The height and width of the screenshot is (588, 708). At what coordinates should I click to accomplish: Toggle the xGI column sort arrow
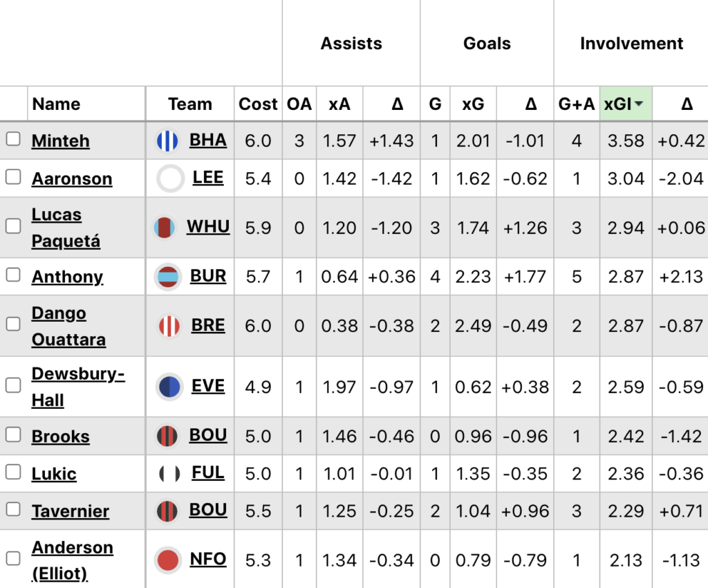pyautogui.click(x=640, y=104)
